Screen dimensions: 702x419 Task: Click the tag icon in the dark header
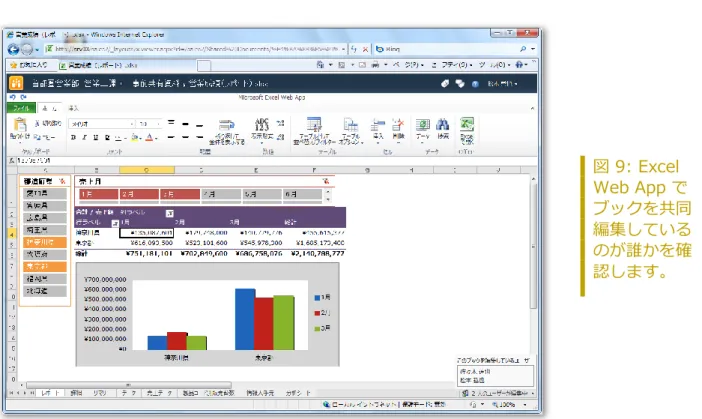[445, 84]
